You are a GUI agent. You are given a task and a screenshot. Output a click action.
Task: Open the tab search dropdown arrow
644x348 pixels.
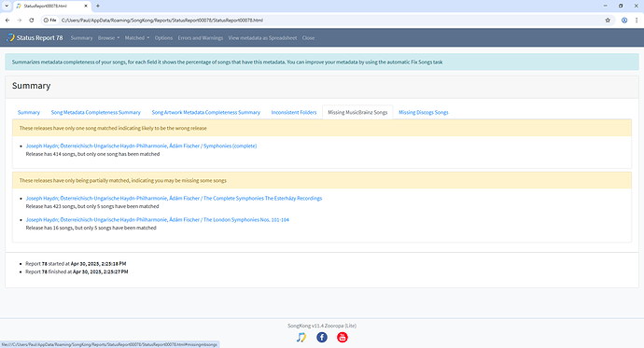pos(7,6)
